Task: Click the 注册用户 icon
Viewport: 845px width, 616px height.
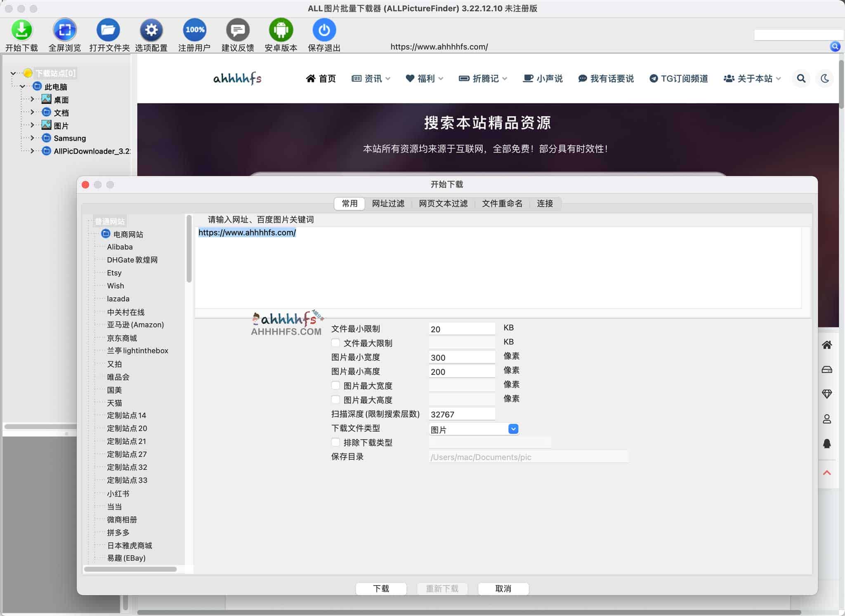Action: click(x=194, y=30)
